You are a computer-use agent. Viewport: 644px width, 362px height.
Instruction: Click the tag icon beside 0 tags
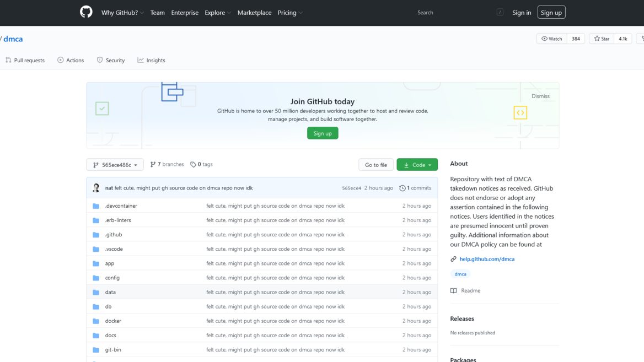(x=193, y=164)
